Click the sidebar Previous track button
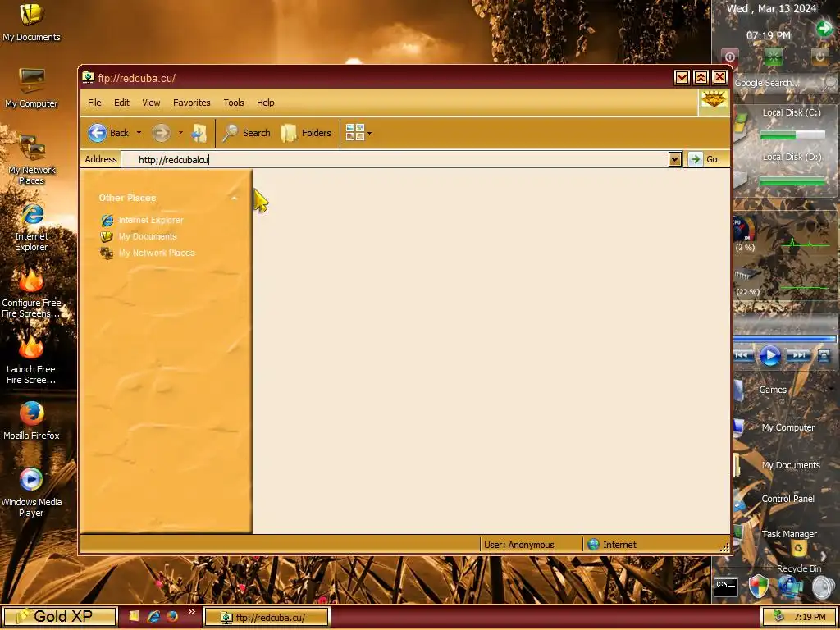The height and width of the screenshot is (630, 840). tap(743, 355)
